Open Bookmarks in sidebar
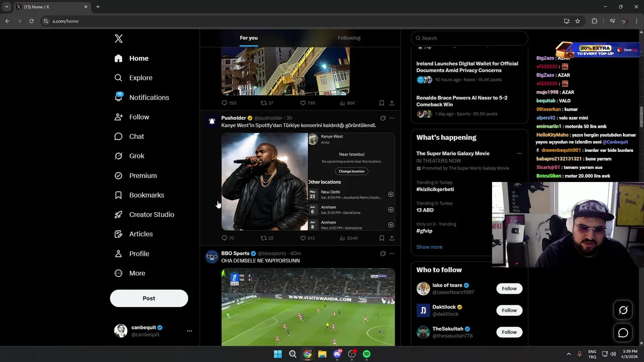The image size is (644, 362). coord(139,195)
